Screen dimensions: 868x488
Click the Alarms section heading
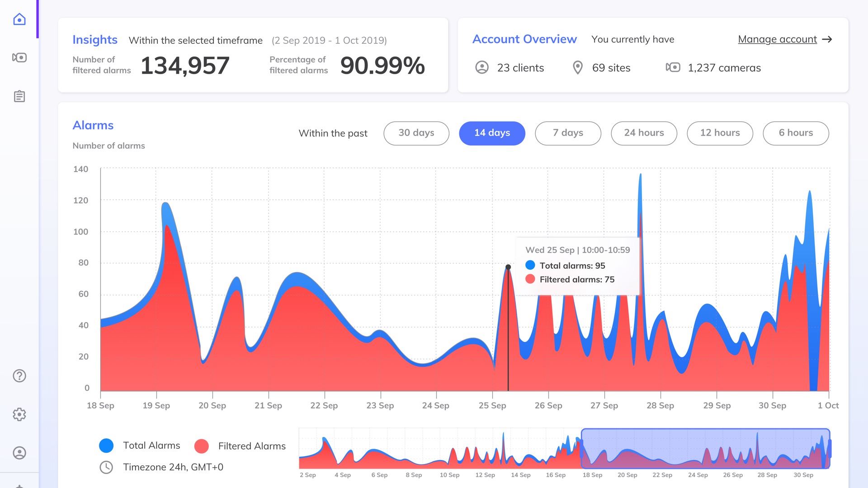[93, 125]
